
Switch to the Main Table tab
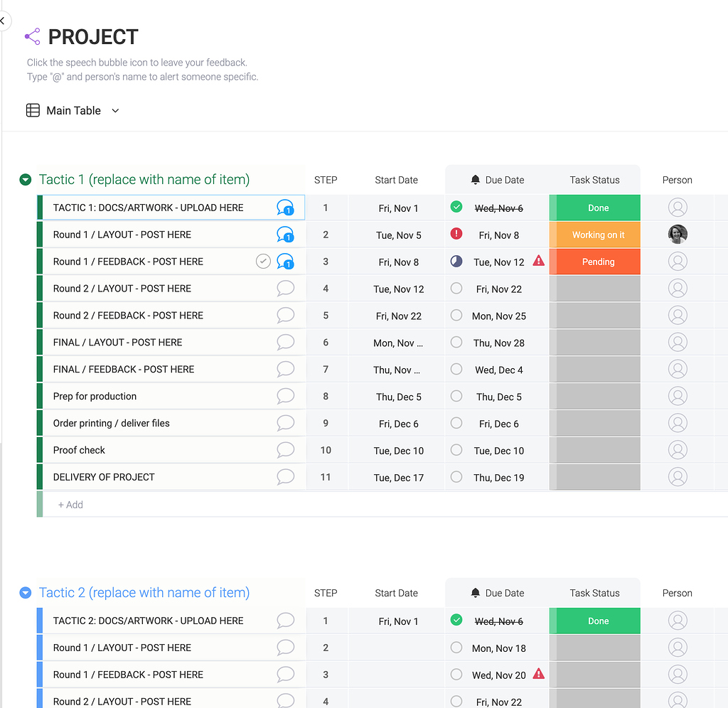coord(73,110)
